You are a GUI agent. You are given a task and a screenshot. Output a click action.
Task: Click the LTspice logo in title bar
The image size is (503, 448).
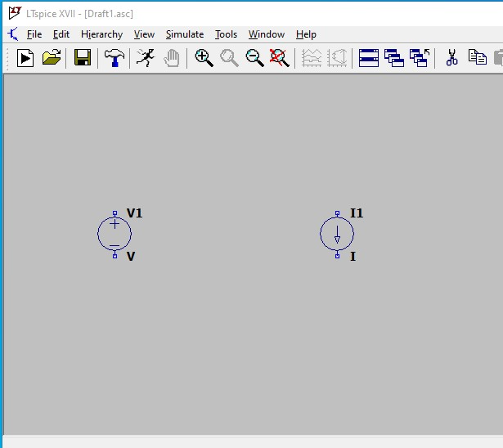(x=15, y=13)
